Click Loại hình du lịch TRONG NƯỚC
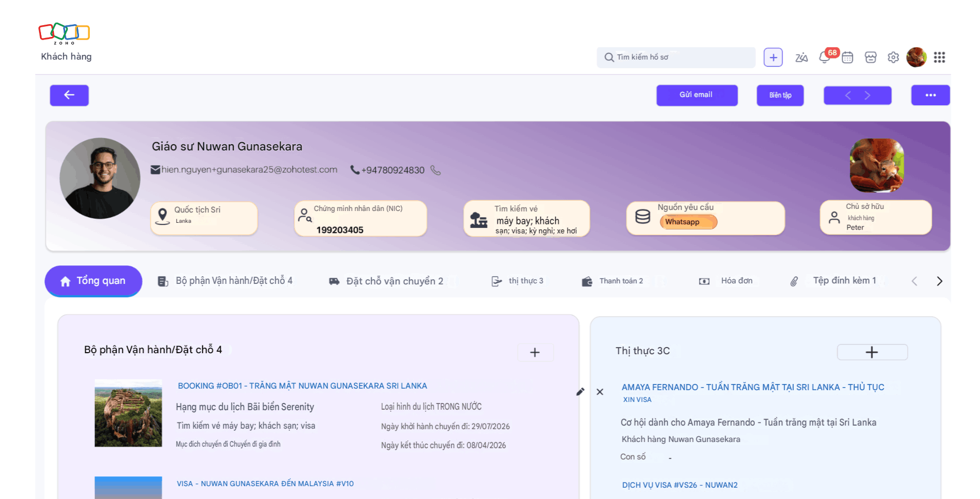Image resolution: width=980 pixels, height=499 pixels. point(431,407)
